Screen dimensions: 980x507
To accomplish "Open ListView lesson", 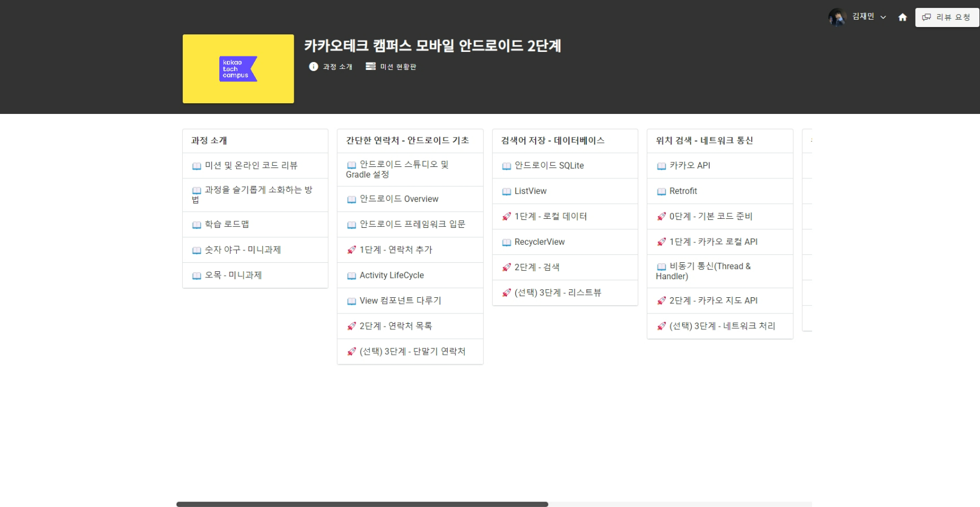I will click(565, 191).
